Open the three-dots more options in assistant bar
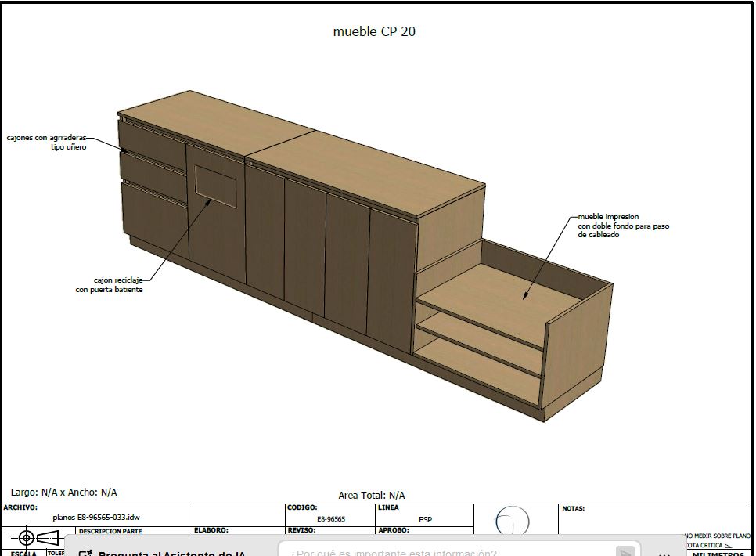 [x=664, y=553]
